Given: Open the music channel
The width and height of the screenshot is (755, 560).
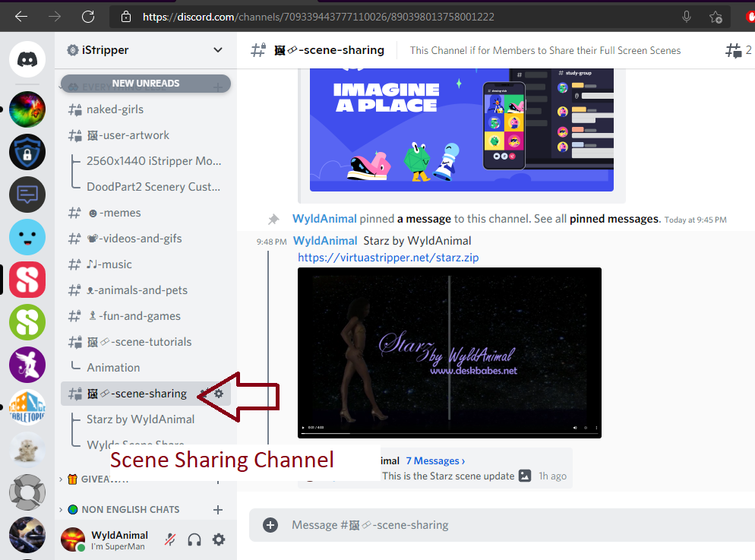Looking at the screenshot, I should (x=146, y=264).
